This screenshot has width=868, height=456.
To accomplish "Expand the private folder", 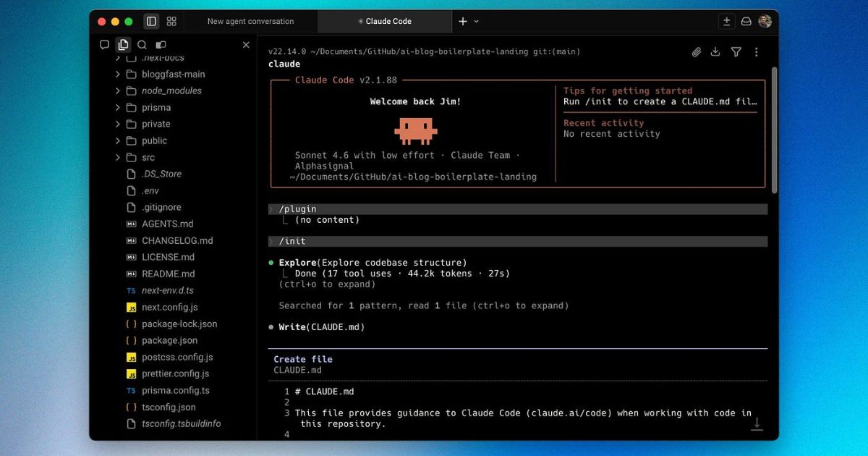I will (x=118, y=124).
